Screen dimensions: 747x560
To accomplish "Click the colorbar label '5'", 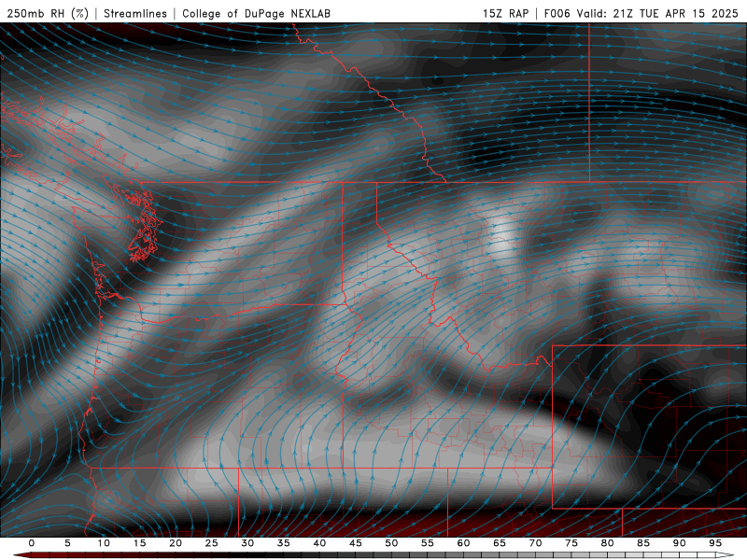I will (x=67, y=543).
